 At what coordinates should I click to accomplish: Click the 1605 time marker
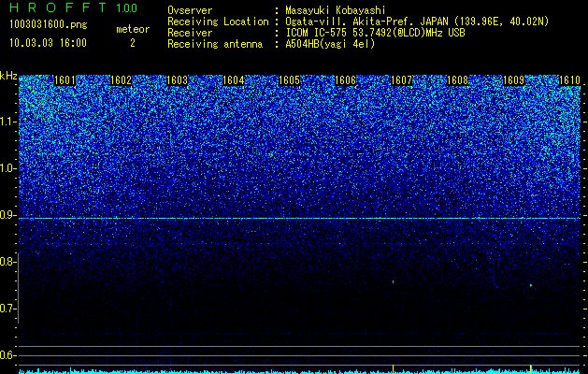(x=289, y=80)
